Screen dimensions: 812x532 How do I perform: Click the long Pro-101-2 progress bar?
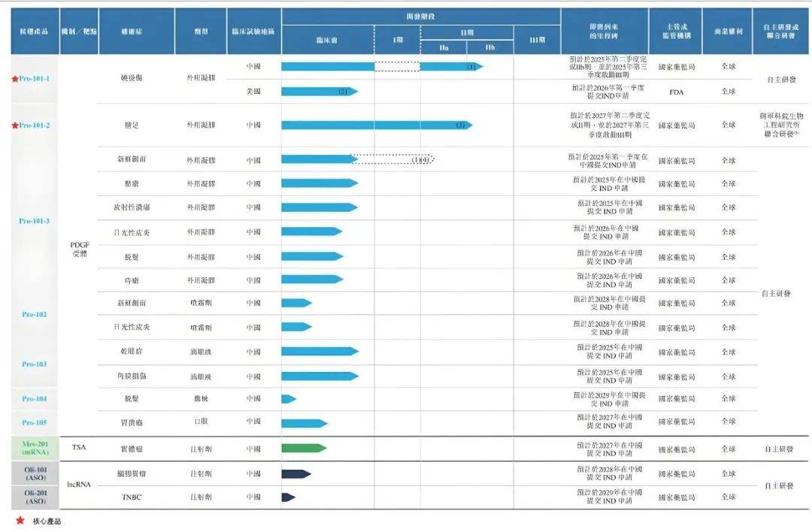coord(377,125)
